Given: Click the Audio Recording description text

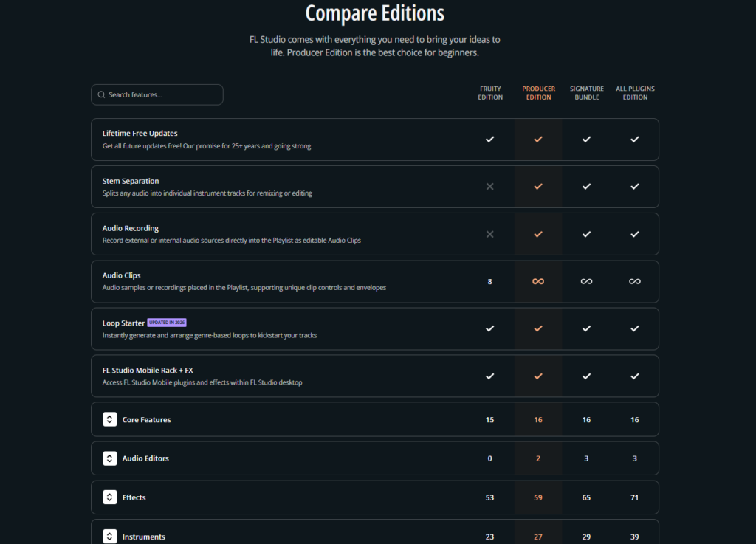Looking at the screenshot, I should pyautogui.click(x=231, y=241).
